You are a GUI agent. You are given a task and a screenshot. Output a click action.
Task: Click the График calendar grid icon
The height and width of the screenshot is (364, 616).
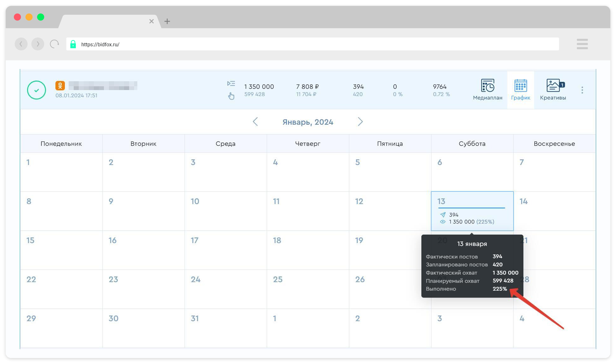(521, 86)
